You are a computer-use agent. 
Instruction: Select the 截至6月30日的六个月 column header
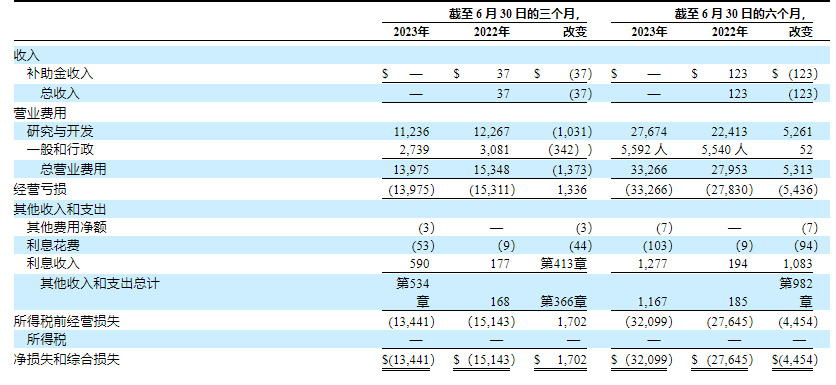[x=739, y=14]
